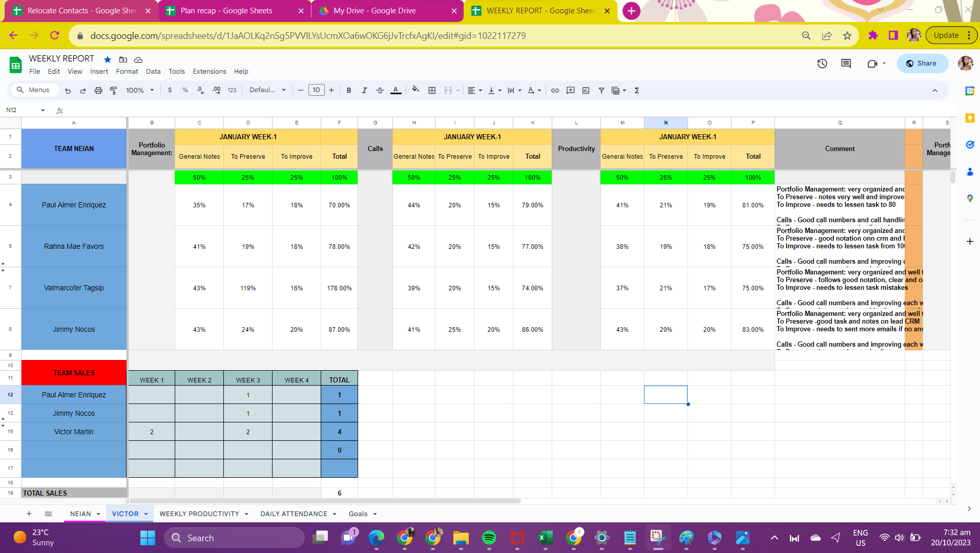The width and height of the screenshot is (980, 553).
Task: Open Google Calendar in the side panel
Action: (x=969, y=91)
